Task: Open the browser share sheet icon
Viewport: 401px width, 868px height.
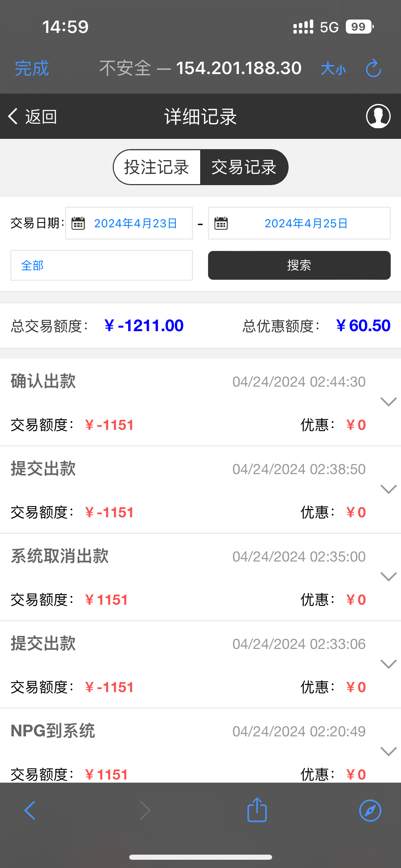Action: (x=257, y=810)
